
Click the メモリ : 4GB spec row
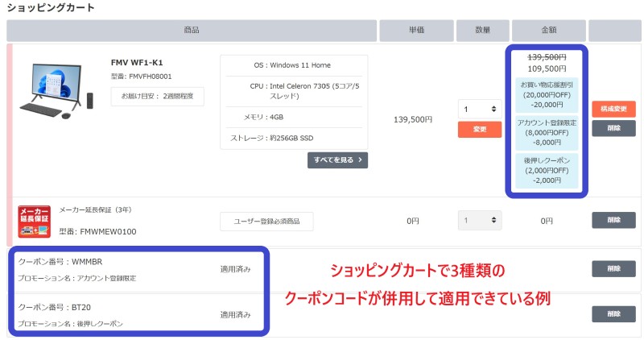click(x=264, y=117)
